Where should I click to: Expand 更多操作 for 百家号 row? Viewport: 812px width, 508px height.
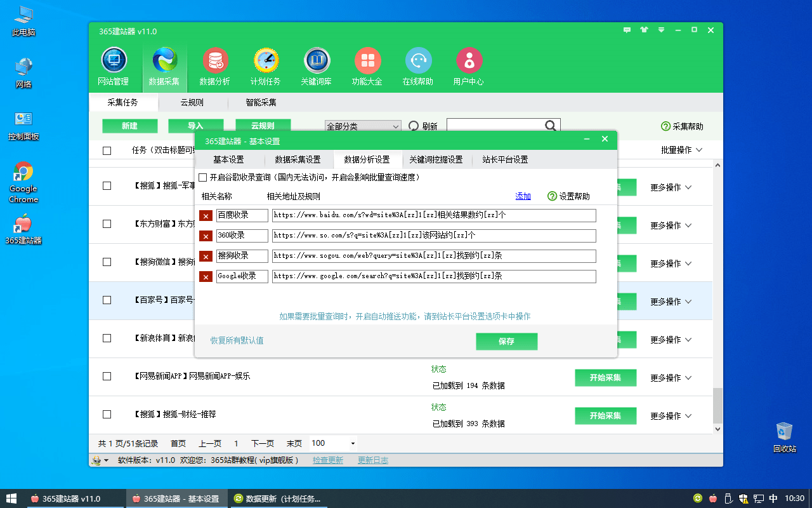(x=671, y=302)
